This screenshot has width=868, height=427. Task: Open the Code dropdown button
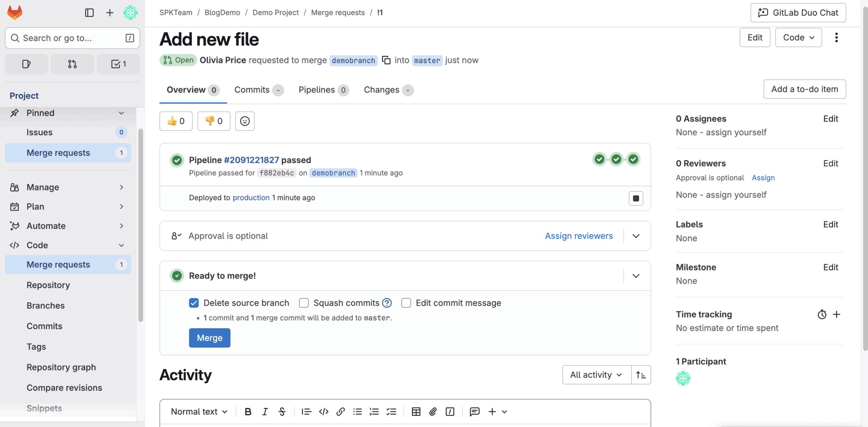tap(798, 37)
